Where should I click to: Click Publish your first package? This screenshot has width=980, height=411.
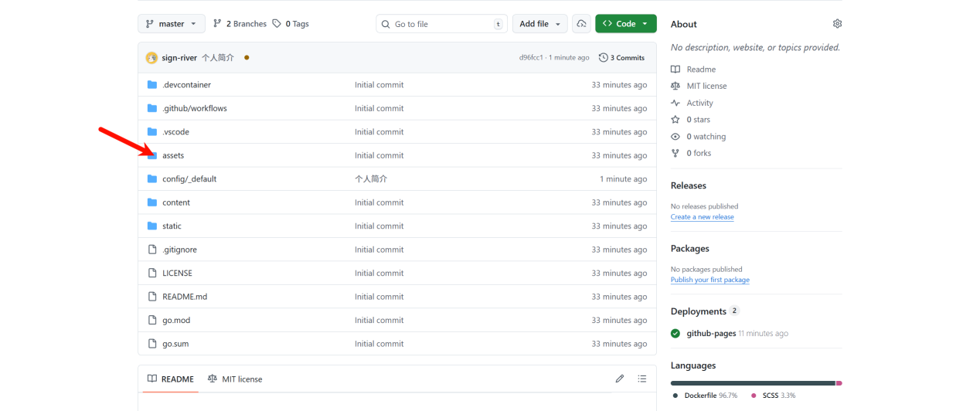710,280
